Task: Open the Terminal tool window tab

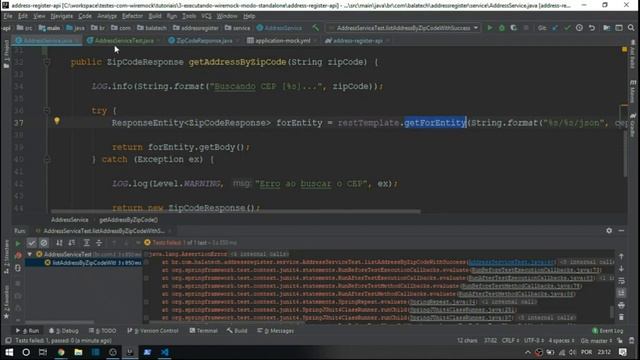Action: tap(204, 331)
